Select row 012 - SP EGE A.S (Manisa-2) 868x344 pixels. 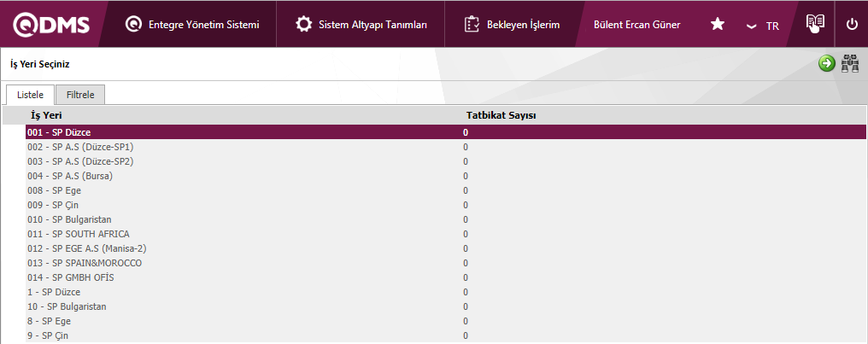click(446, 248)
